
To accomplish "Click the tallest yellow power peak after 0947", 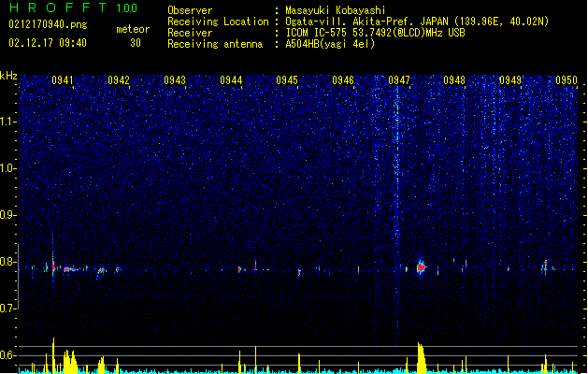I will click(x=421, y=358).
